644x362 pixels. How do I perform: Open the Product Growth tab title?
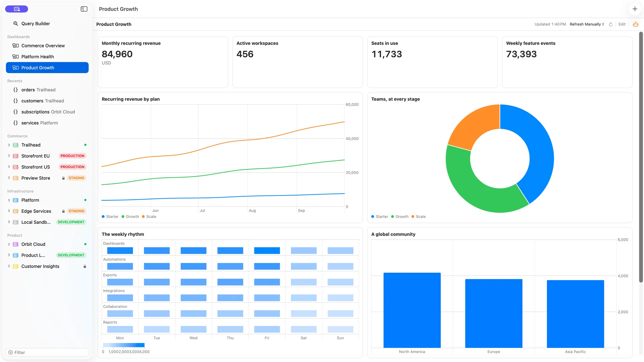tap(118, 9)
